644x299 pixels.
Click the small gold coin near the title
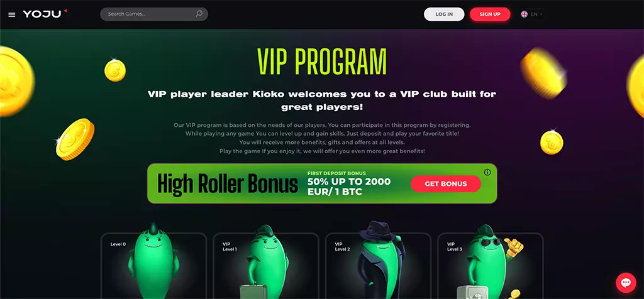[x=115, y=70]
